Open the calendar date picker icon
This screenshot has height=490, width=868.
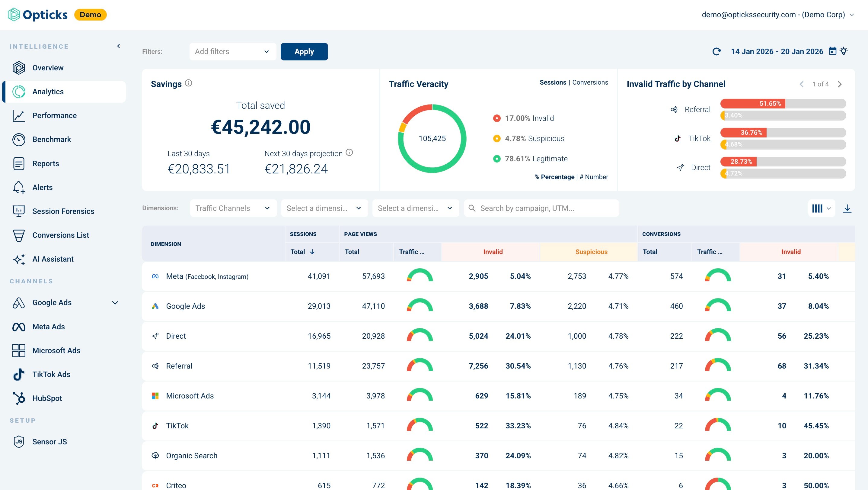[x=832, y=51]
